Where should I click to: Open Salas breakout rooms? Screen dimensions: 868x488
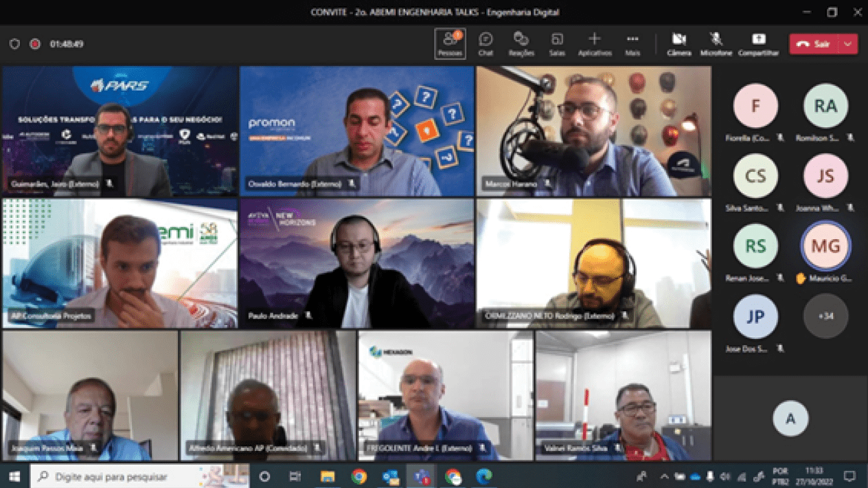557,43
